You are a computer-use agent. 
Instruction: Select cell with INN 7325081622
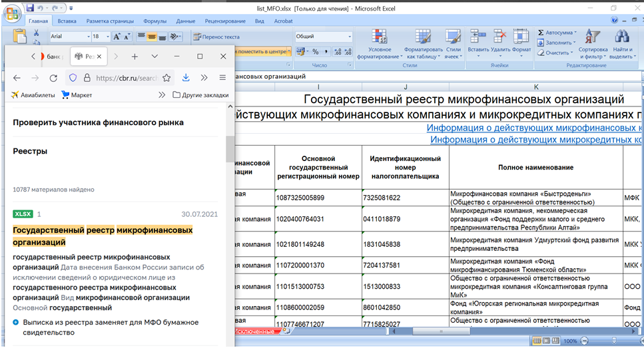406,198
